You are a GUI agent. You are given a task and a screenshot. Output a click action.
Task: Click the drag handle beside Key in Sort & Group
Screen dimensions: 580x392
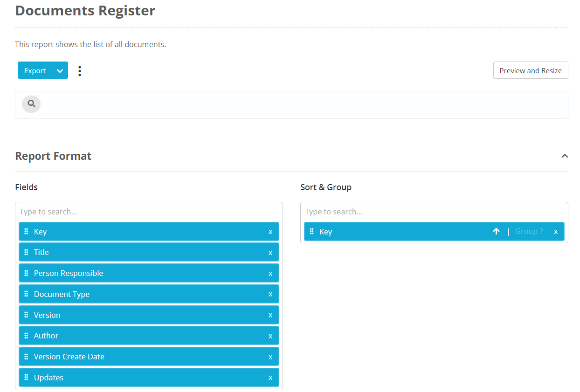[311, 231]
